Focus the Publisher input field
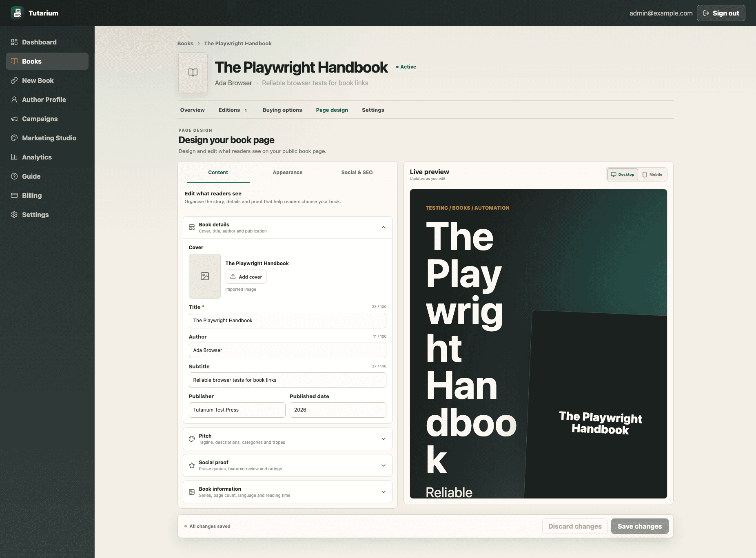 click(x=237, y=410)
